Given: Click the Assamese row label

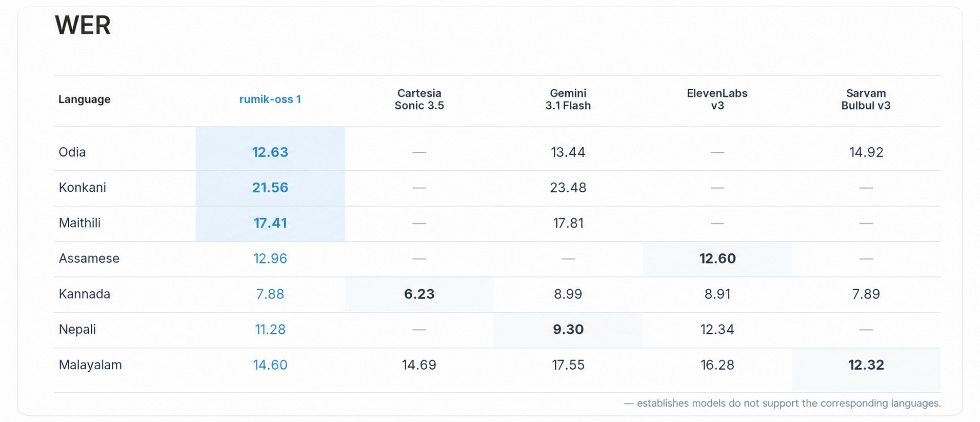Looking at the screenshot, I should click(x=89, y=258).
